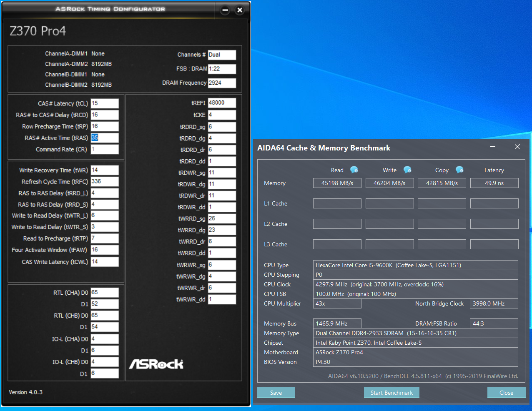
Task: Select the DRAM Frequency field
Action: point(222,83)
